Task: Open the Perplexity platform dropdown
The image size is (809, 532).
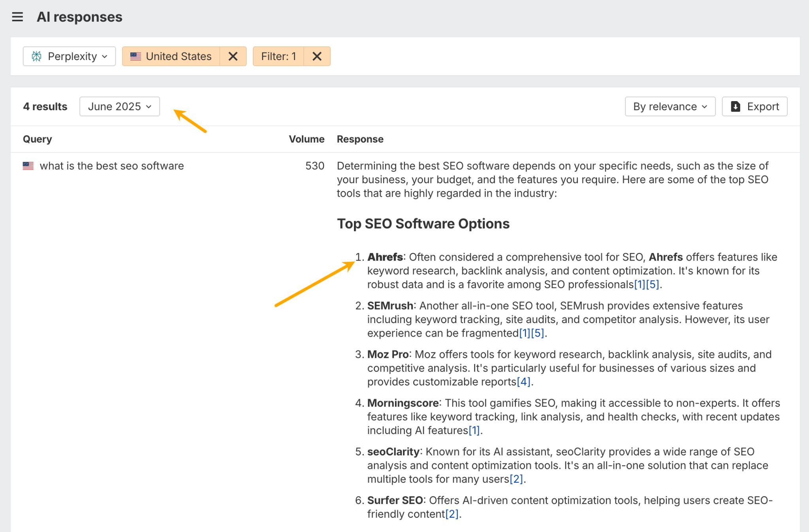Action: (70, 56)
